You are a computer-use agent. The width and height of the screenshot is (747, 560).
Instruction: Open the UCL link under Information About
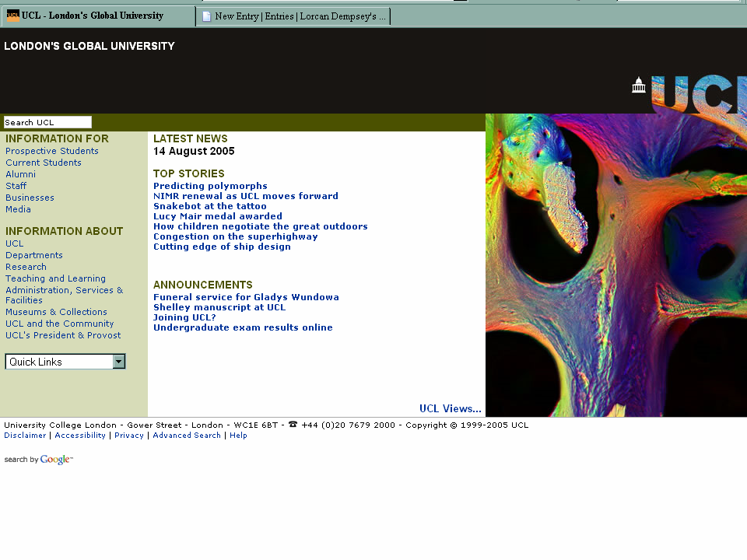coord(14,243)
